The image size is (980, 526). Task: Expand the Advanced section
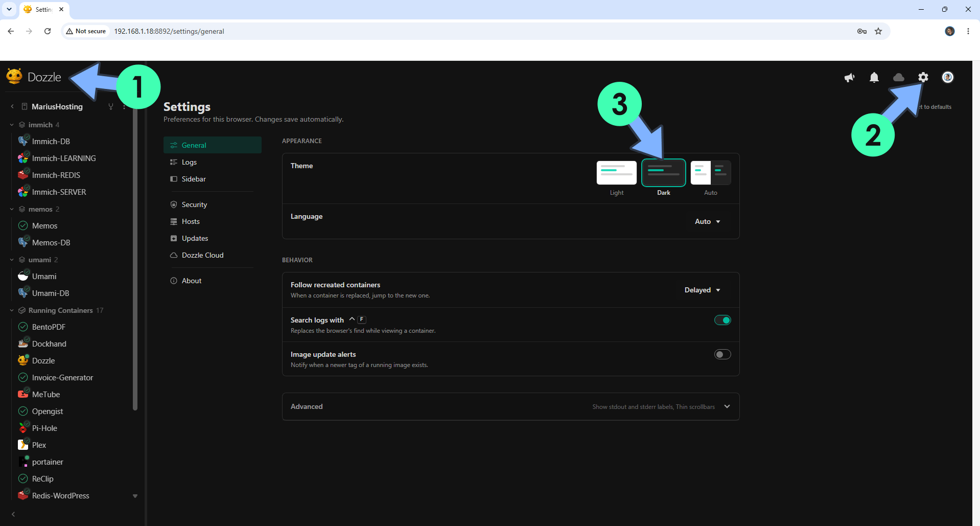coord(511,406)
